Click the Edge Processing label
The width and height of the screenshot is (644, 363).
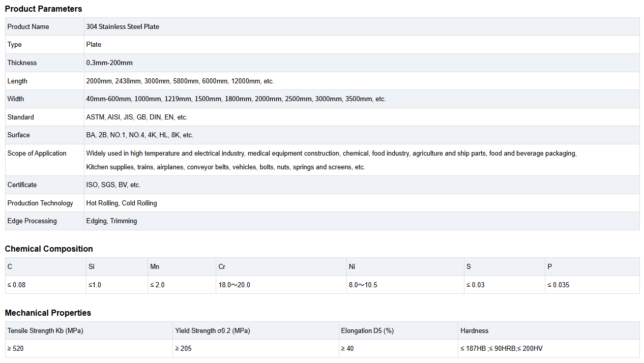tap(32, 221)
